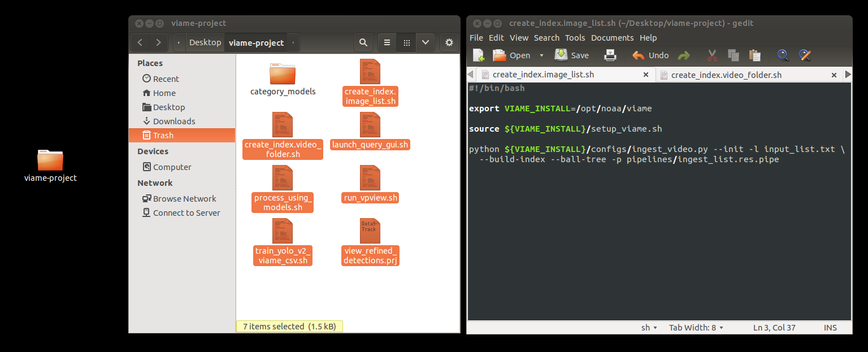
Task: Click the Find magnifier icon in gedit
Action: pyautogui.click(x=783, y=55)
